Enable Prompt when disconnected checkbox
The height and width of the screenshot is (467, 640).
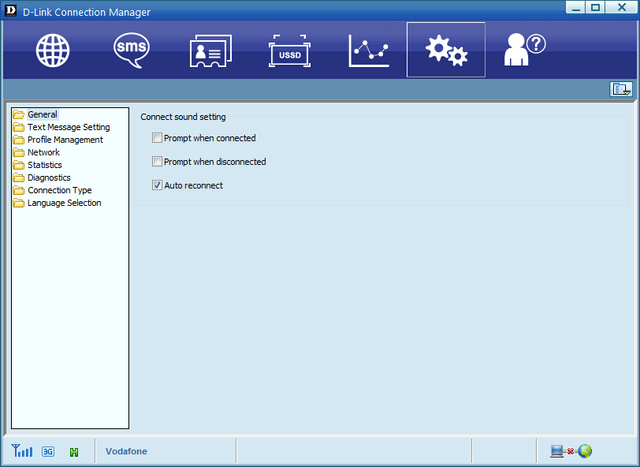(157, 161)
